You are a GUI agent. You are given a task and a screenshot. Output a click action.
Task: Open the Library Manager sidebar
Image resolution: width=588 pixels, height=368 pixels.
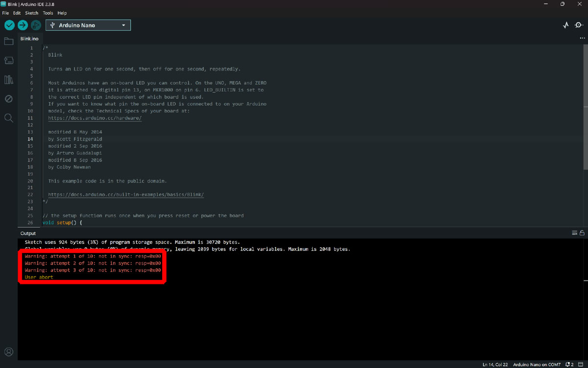point(8,79)
